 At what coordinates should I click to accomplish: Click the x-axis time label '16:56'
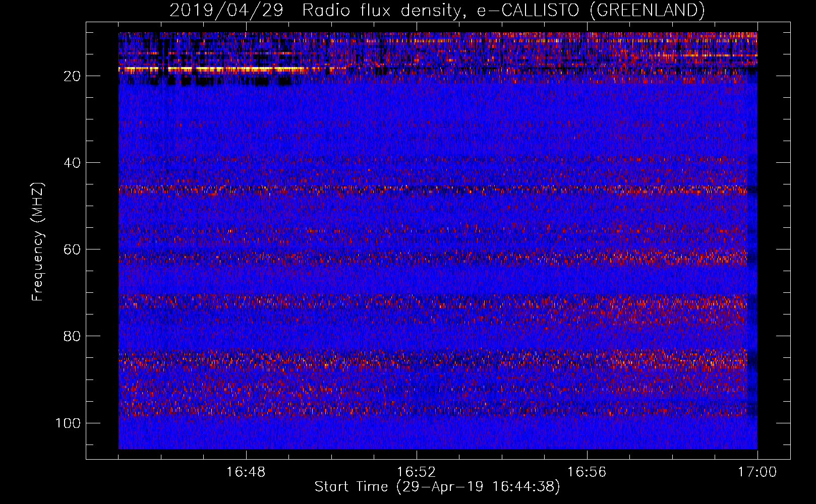point(587,472)
